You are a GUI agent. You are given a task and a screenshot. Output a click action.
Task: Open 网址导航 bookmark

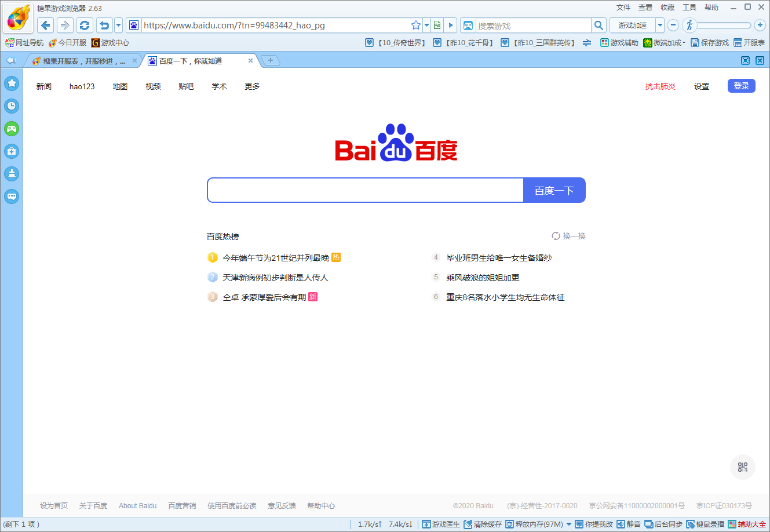pyautogui.click(x=24, y=43)
